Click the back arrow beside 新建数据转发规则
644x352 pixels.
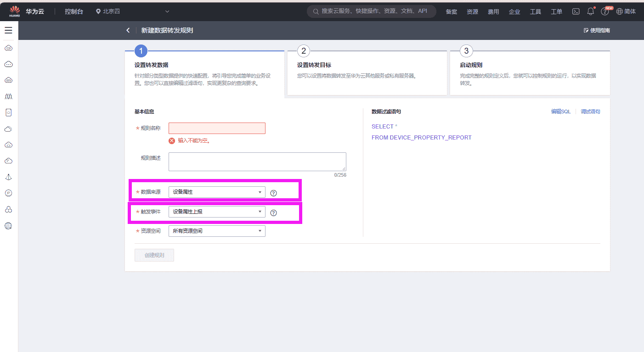click(x=128, y=30)
